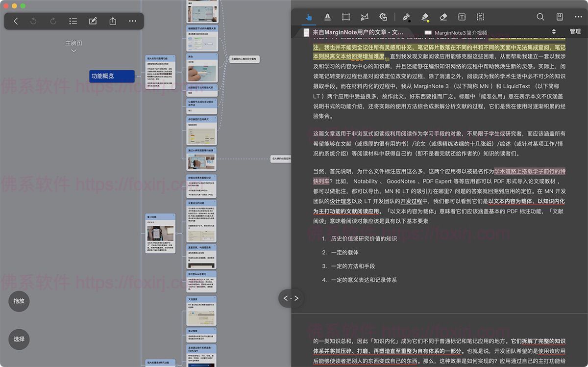Select the text box tool

click(462, 17)
